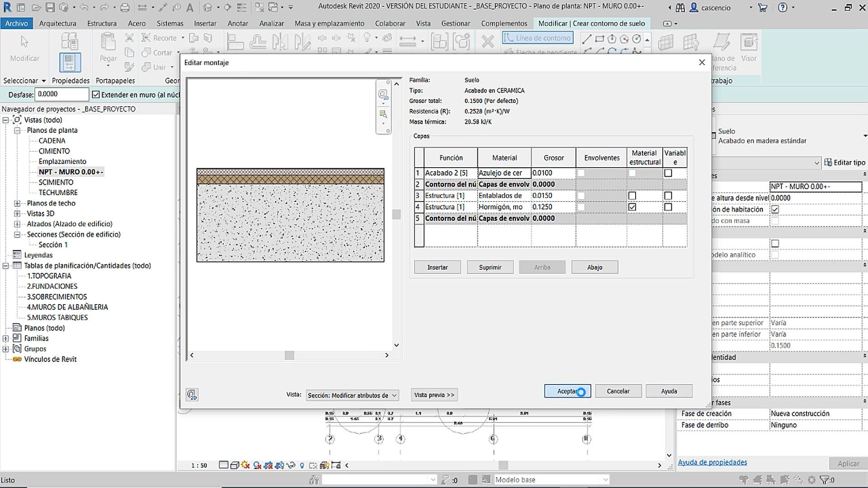Click the Pegar clipboard icon
868x488 pixels.
point(108,42)
